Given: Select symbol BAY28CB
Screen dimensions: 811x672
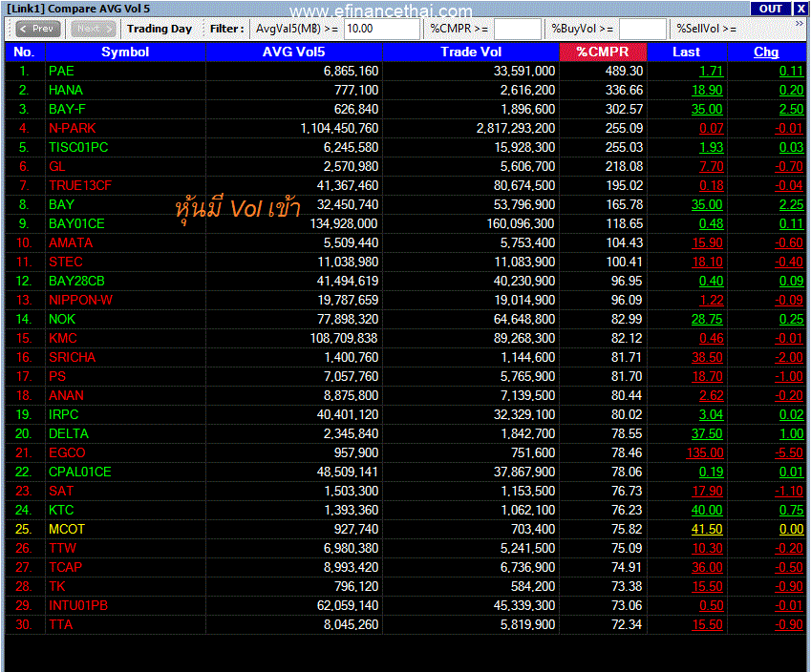Looking at the screenshot, I should (76, 282).
